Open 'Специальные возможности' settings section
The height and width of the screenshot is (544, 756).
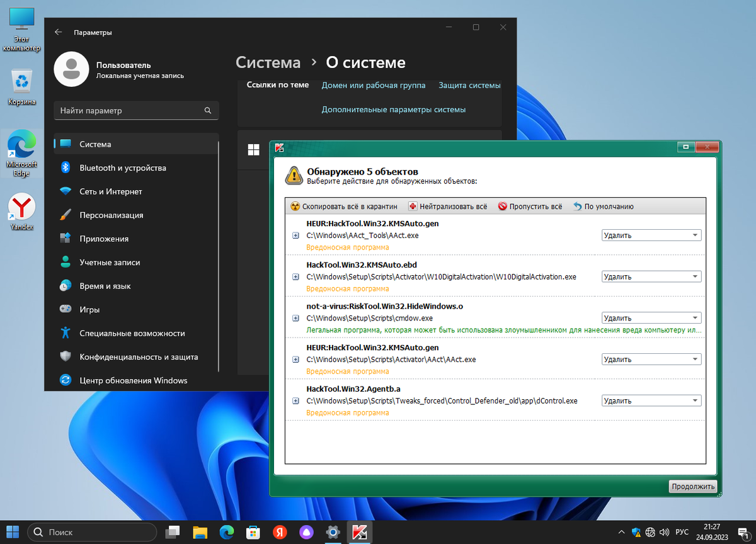pos(136,333)
